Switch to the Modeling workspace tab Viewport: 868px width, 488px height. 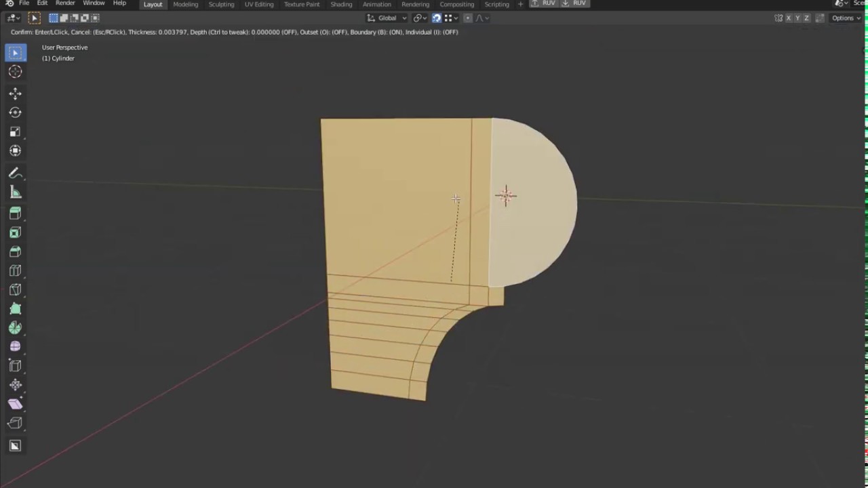(x=185, y=4)
